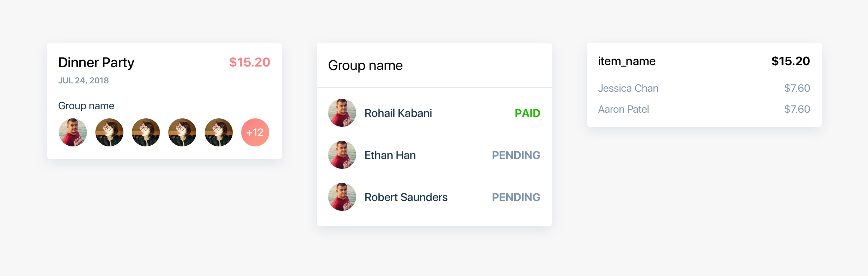Click the PAID status for Rohail Kabani
Viewport: 868px width, 276px height.
click(528, 113)
